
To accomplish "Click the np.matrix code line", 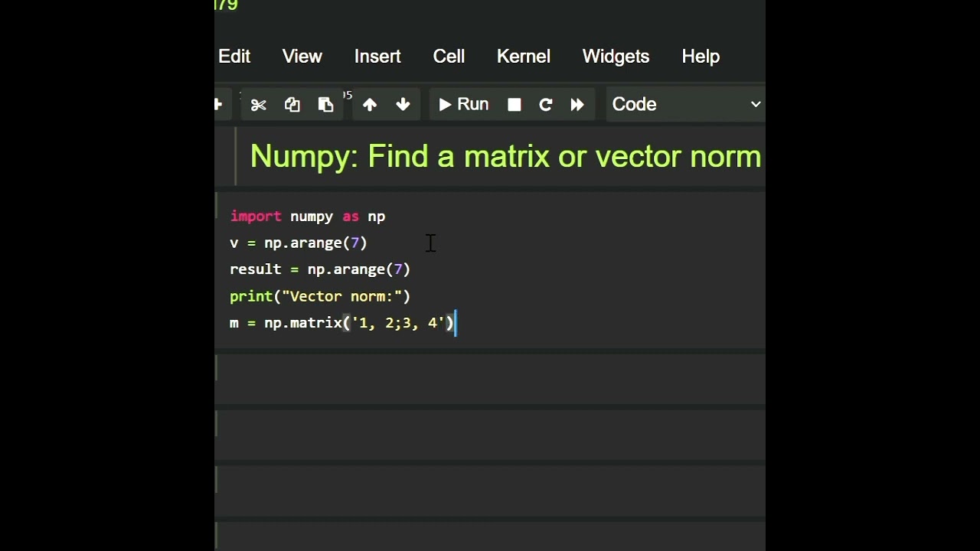I will (x=342, y=323).
